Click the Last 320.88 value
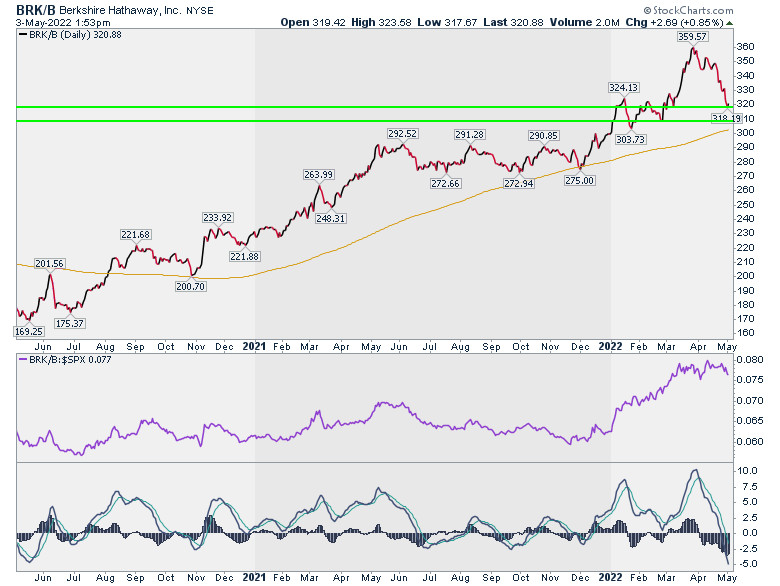Image resolution: width=780 pixels, height=586 pixels. click(513, 22)
